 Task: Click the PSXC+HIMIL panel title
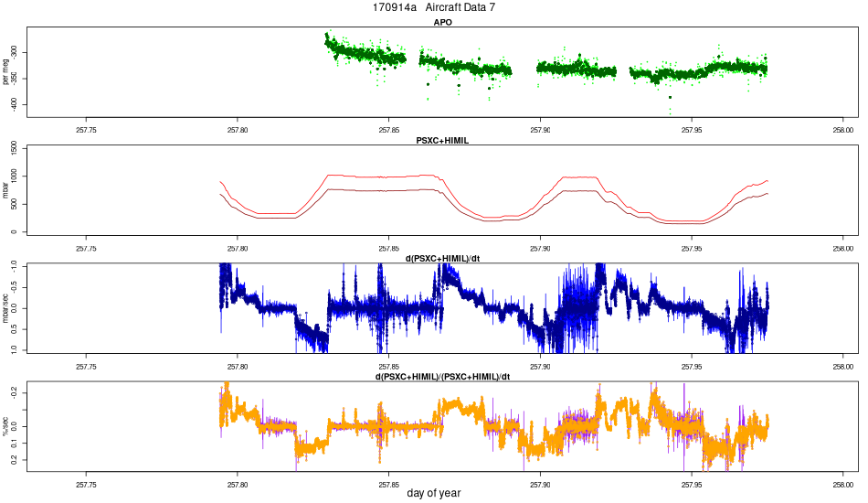pyautogui.click(x=442, y=141)
